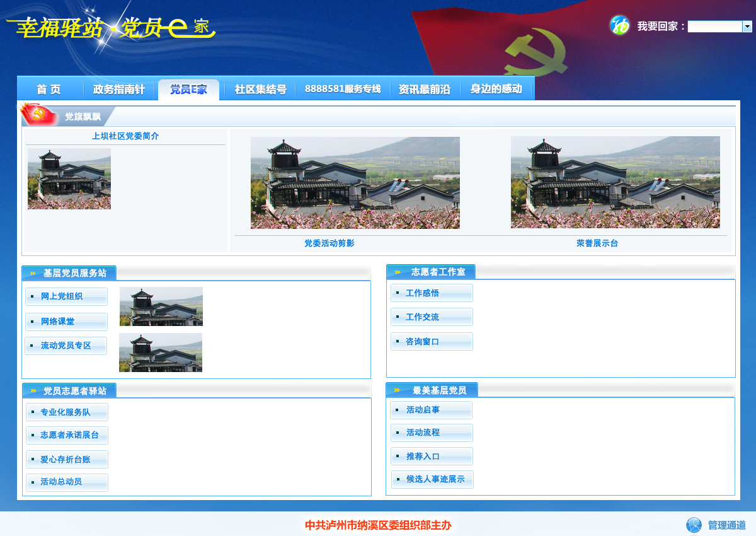The height and width of the screenshot is (536, 756).
Task: Open the thumbnail above 党委活动剪影
Action: pos(355,183)
